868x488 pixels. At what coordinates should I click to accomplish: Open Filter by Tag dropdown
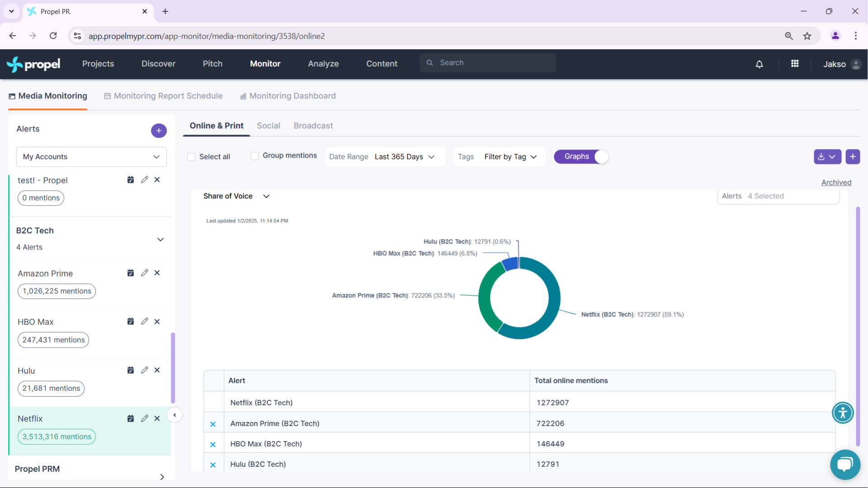pos(500,157)
